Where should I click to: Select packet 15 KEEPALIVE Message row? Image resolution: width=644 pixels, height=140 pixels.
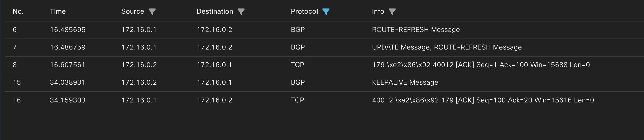324,82
